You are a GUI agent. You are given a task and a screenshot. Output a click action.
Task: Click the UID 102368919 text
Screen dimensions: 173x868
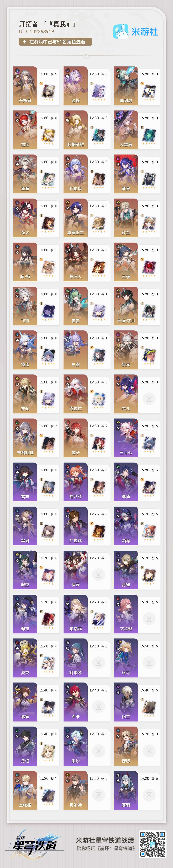coord(36,31)
